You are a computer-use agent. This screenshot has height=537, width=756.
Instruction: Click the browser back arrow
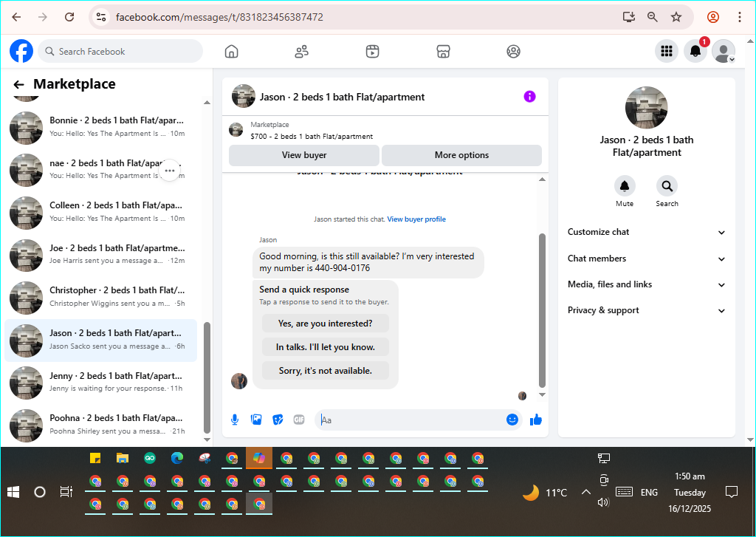(16, 18)
